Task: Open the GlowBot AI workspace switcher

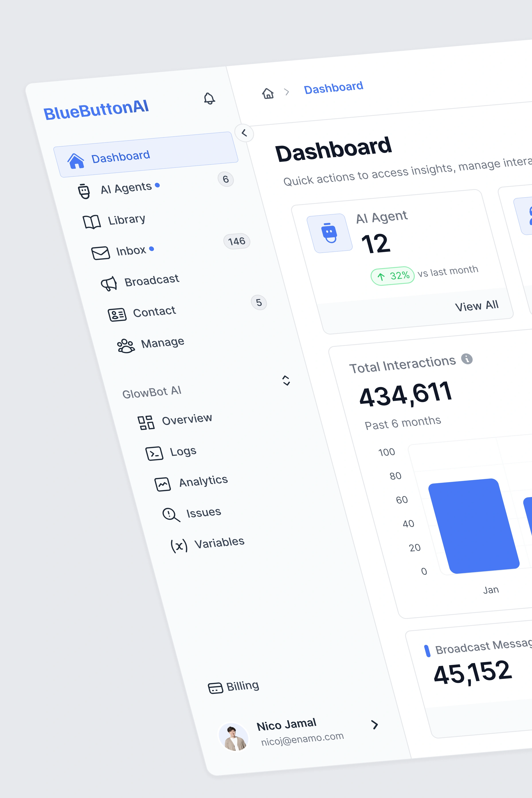Action: [286, 380]
